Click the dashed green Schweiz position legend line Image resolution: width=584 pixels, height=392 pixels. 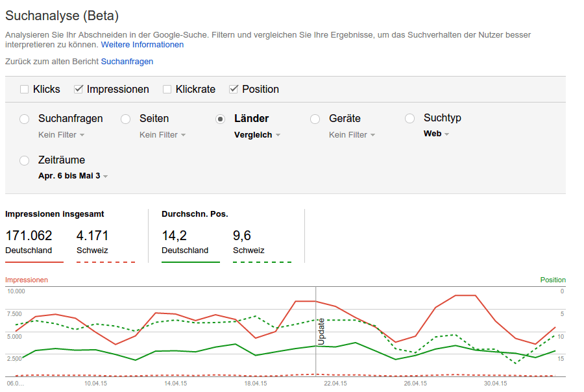pos(262,262)
